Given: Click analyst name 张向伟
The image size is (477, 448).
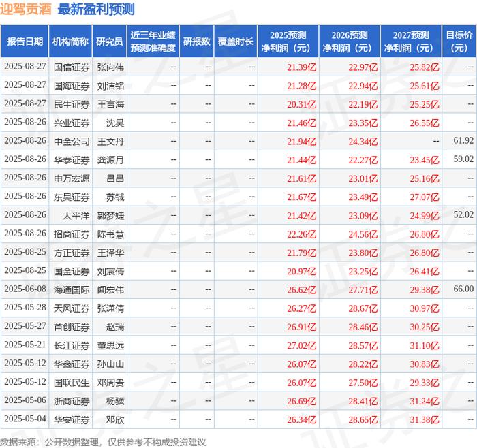Looking at the screenshot, I should pyautogui.click(x=110, y=67).
